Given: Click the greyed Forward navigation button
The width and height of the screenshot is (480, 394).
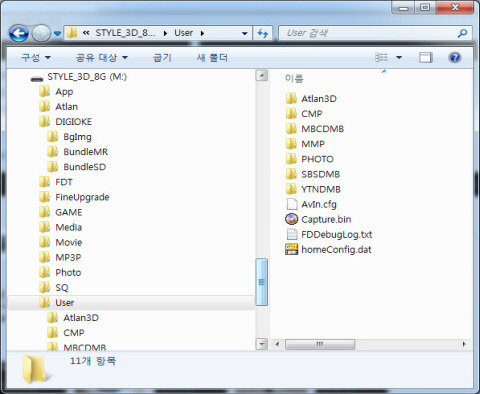Looking at the screenshot, I should [41, 33].
